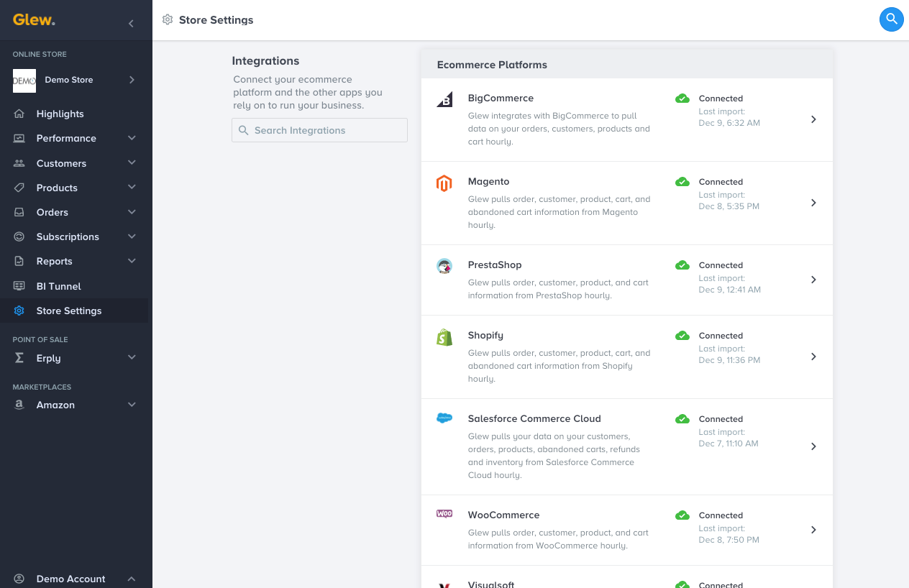The image size is (909, 588).
Task: Click the Products tag icon
Action: pos(19,188)
